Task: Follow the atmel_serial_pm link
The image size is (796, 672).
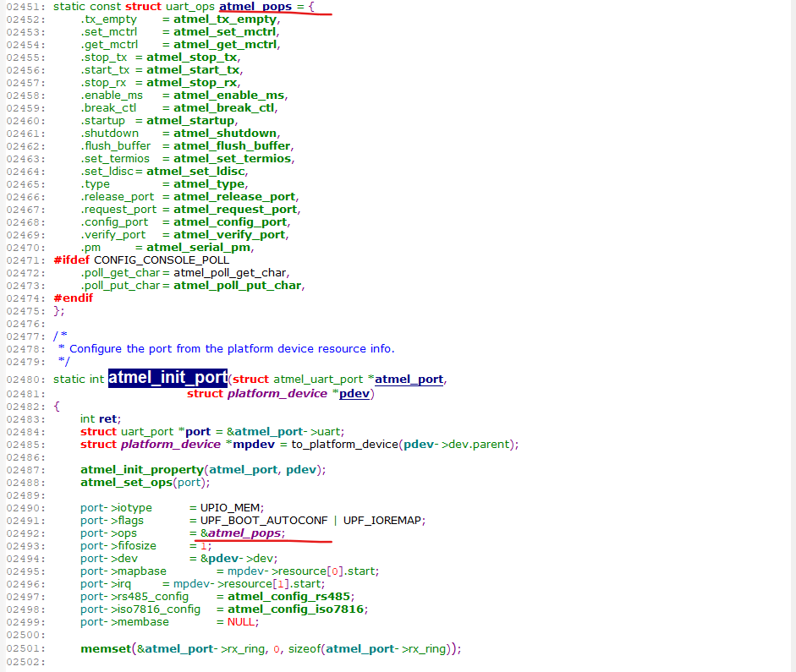Action: (x=209, y=247)
